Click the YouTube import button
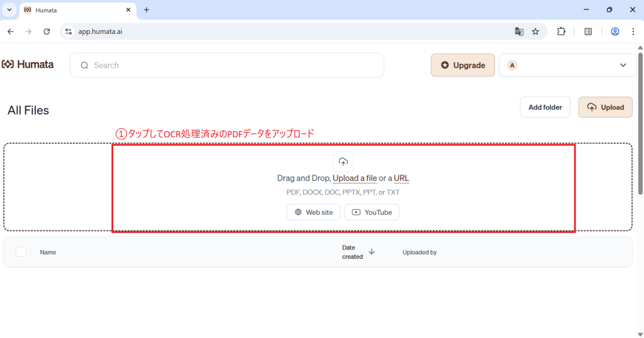The width and height of the screenshot is (644, 338). tap(372, 212)
